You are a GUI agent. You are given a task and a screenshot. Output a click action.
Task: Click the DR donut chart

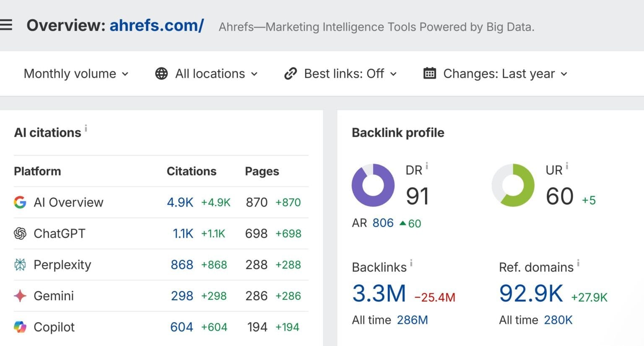point(373,186)
